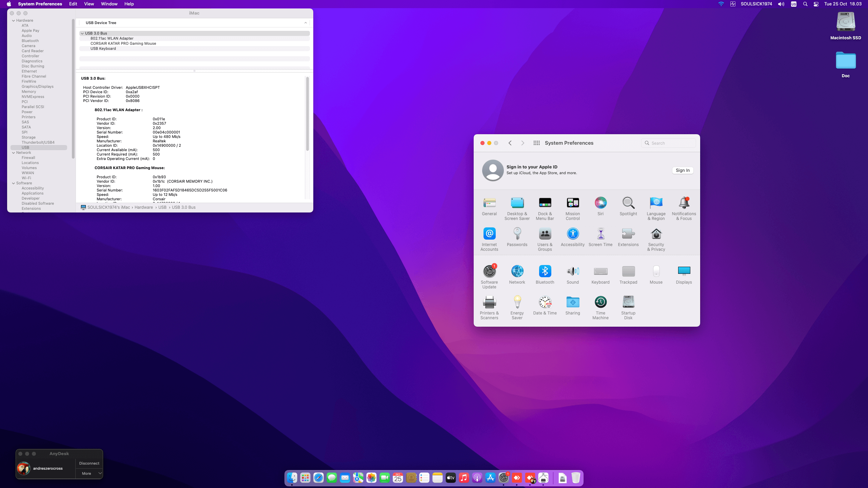This screenshot has width=868, height=488.
Task: Open Startup Disk preferences
Action: point(628,308)
